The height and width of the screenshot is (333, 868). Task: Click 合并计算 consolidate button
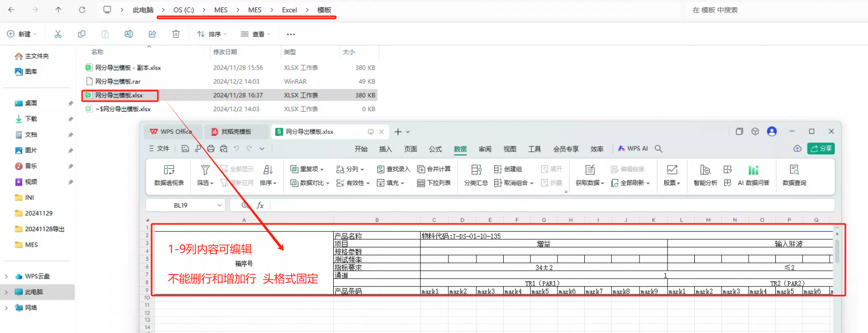pos(434,169)
